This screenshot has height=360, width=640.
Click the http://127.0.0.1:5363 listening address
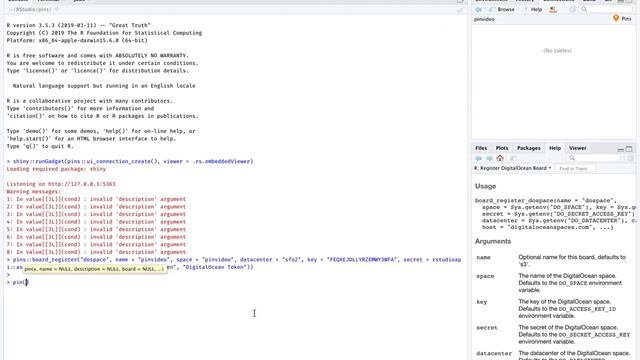(x=82, y=184)
